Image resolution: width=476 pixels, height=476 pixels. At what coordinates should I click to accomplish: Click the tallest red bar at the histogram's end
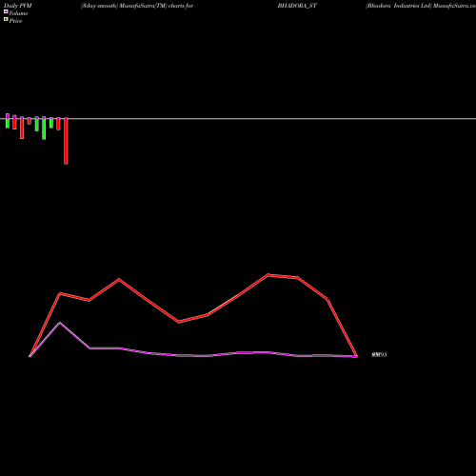(x=66, y=141)
